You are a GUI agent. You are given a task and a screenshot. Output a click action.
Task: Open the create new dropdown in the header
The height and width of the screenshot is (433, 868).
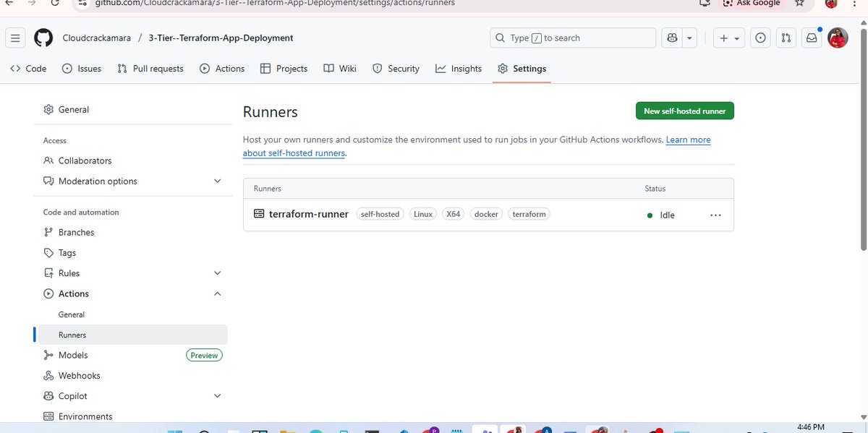[728, 38]
